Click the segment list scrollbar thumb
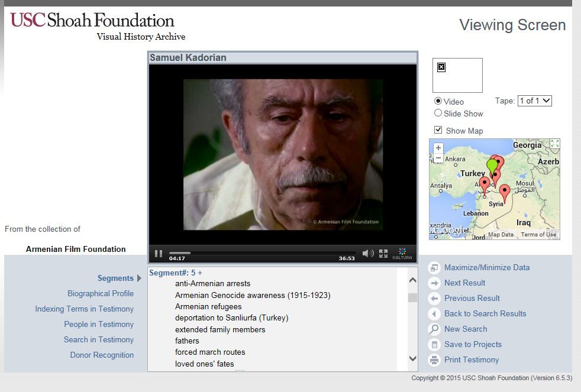This screenshot has width=581, height=392. [x=413, y=297]
